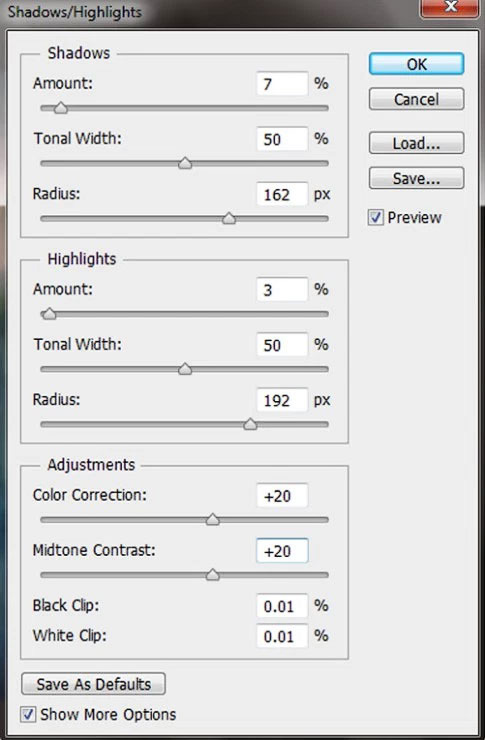Click the Color Correction slider handle
Screen dimensions: 485x740
pos(213,520)
